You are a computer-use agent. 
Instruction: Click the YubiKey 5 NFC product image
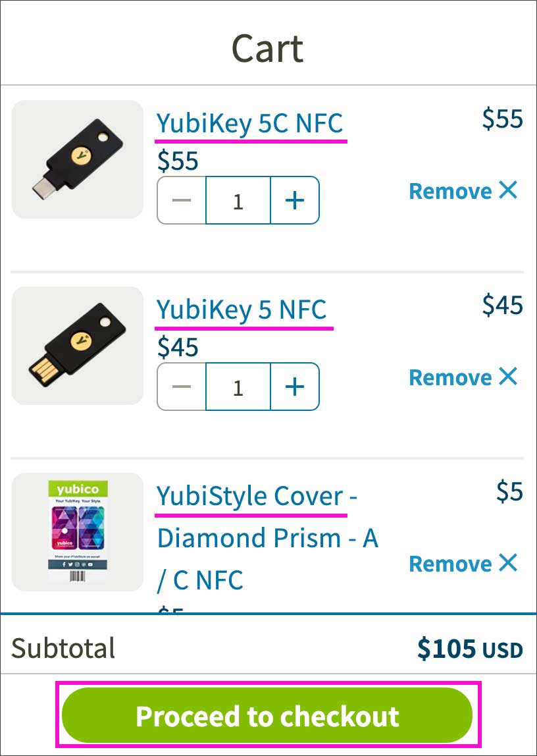pos(78,346)
